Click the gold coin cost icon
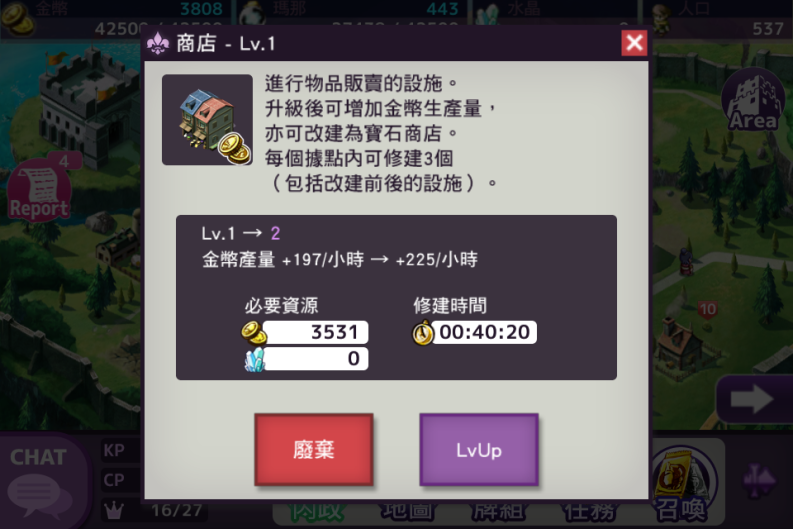793x529 pixels. pyautogui.click(x=253, y=332)
